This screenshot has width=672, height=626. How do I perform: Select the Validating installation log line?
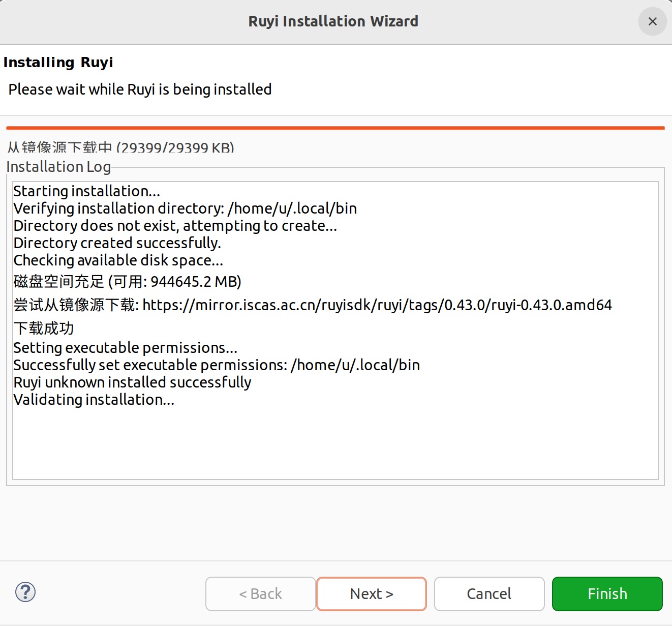[94, 400]
